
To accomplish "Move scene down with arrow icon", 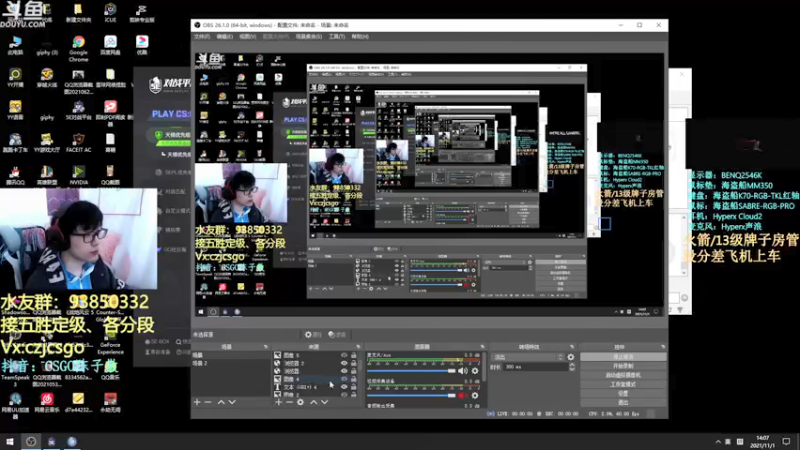I will (x=232, y=403).
